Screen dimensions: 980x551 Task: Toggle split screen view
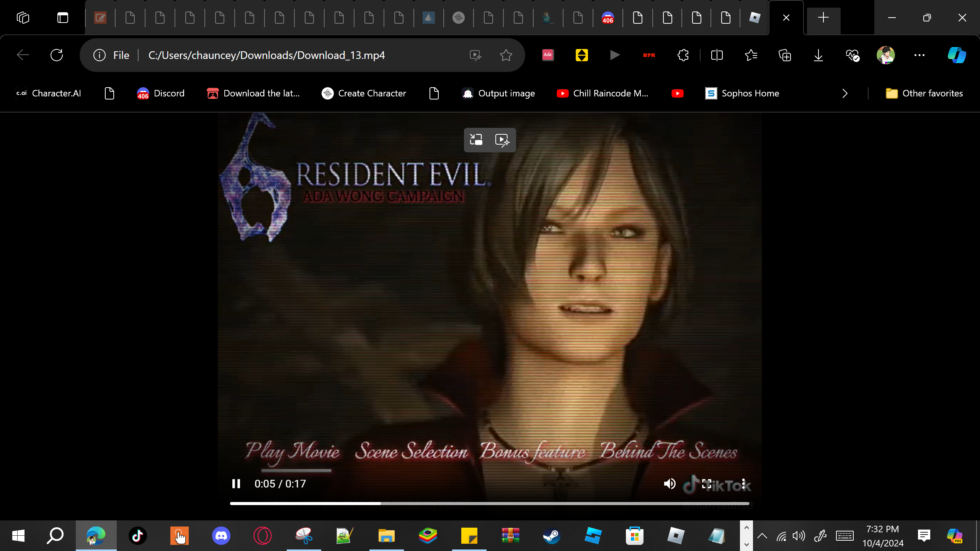[717, 55]
